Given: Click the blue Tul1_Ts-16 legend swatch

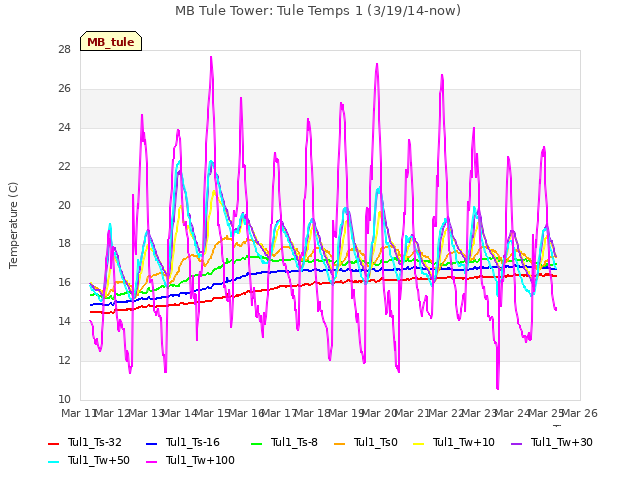Looking at the screenshot, I should point(151,443).
